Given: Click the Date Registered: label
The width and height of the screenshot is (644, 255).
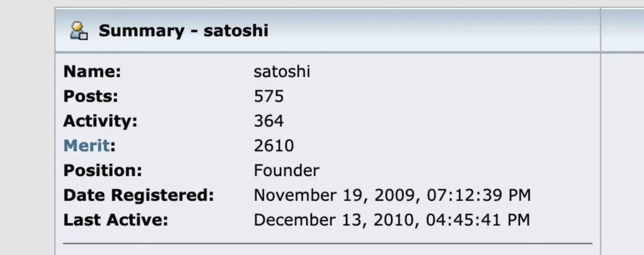Looking at the screenshot, I should click(139, 195).
